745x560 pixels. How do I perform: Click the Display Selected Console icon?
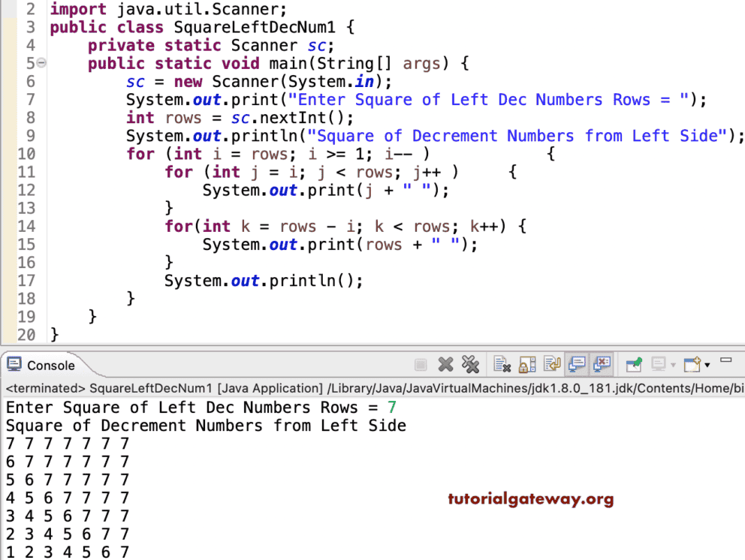[658, 364]
